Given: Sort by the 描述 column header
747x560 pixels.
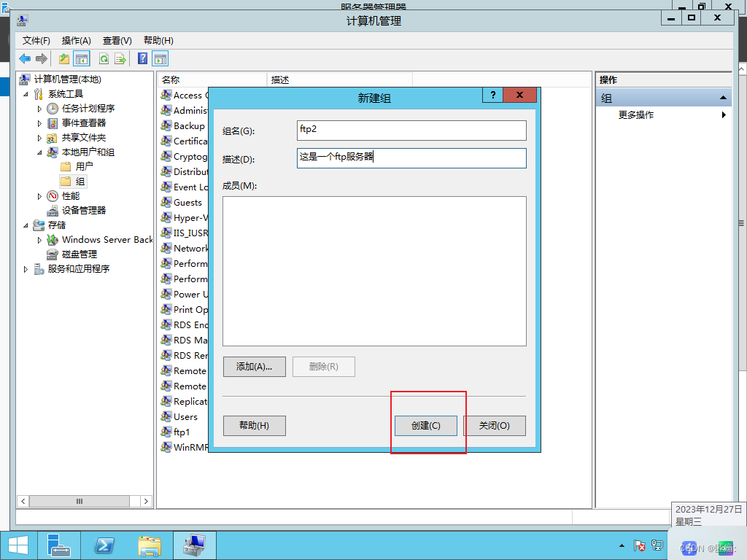Looking at the screenshot, I should point(340,80).
